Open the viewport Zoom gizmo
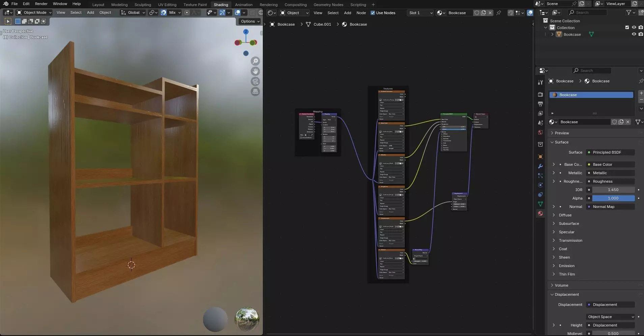The width and height of the screenshot is (644, 336). [255, 61]
